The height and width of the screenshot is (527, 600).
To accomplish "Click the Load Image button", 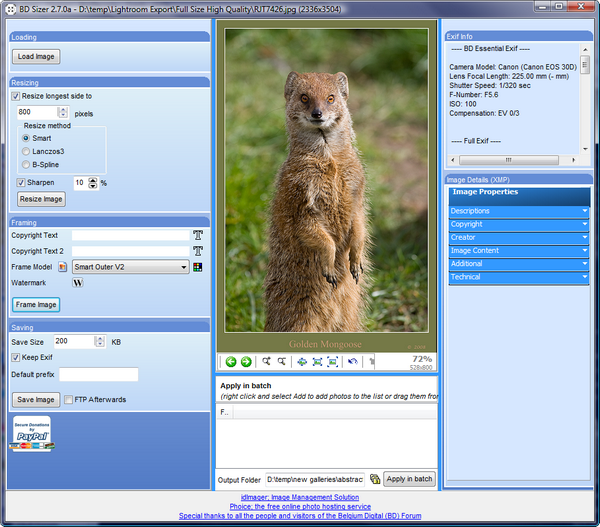I will (36, 57).
